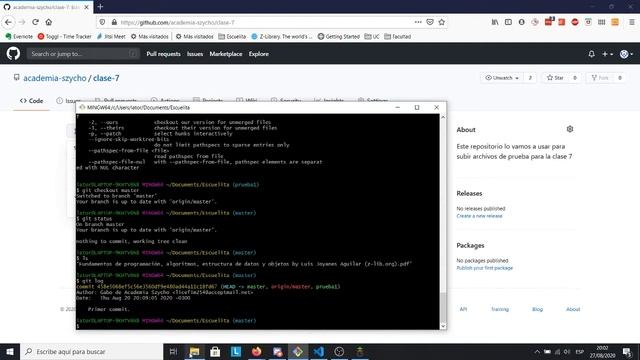This screenshot has width=640, height=360.
Task: Open the Getting Started bookmark
Action: 338,36
